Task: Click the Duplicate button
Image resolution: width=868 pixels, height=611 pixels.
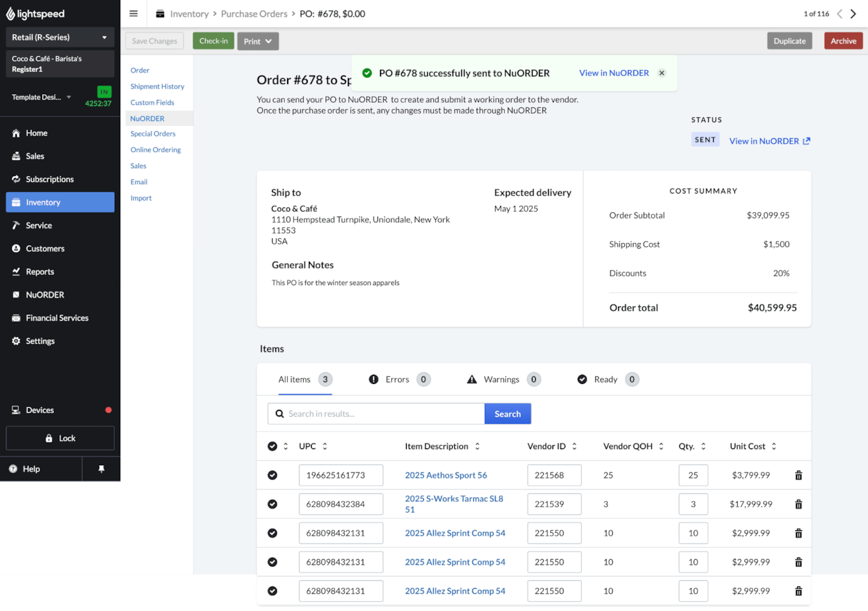Action: (790, 41)
